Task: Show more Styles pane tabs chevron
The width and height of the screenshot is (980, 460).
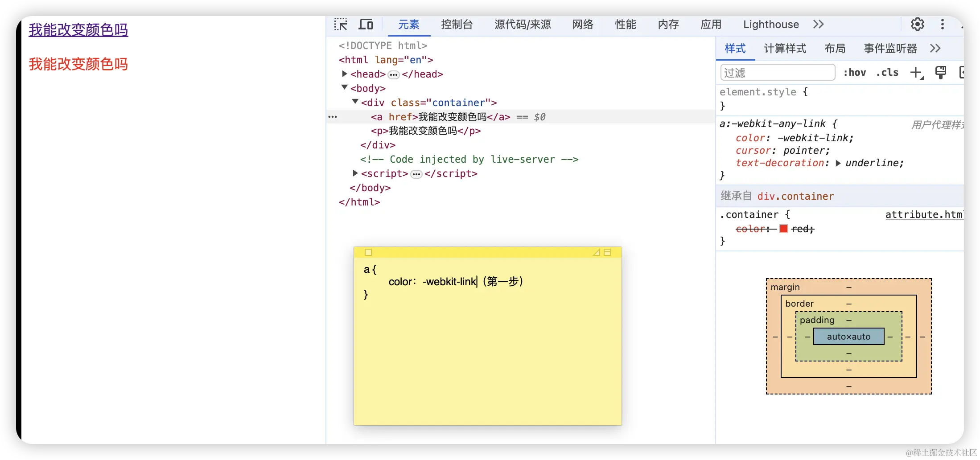Action: coord(935,49)
